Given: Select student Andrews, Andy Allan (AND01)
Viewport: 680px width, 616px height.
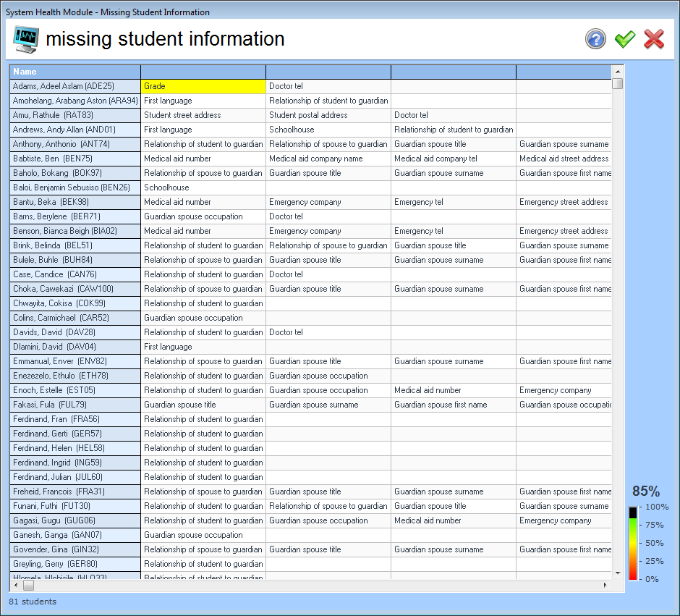Looking at the screenshot, I should [x=75, y=130].
